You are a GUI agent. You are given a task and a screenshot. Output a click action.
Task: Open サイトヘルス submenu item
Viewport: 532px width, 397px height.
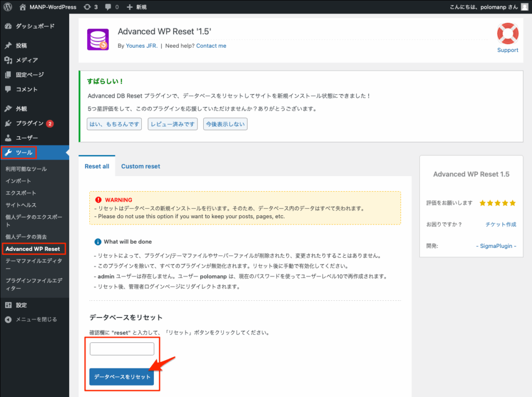point(21,205)
